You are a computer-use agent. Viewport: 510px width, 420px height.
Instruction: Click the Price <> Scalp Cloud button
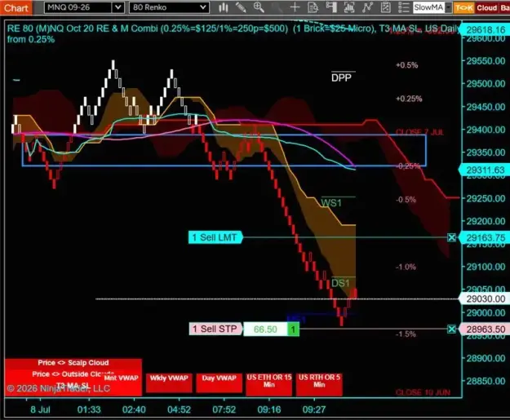(73, 363)
